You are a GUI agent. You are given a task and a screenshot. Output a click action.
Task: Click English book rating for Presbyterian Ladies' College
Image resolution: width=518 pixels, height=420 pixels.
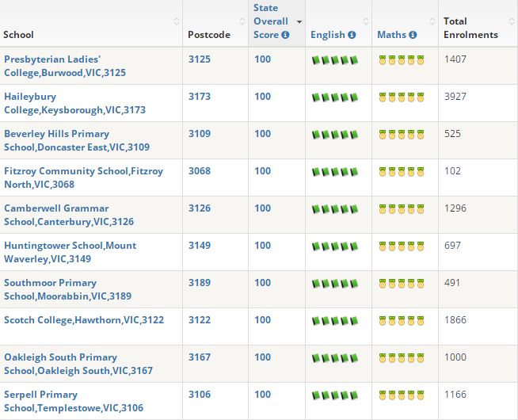[x=335, y=60]
